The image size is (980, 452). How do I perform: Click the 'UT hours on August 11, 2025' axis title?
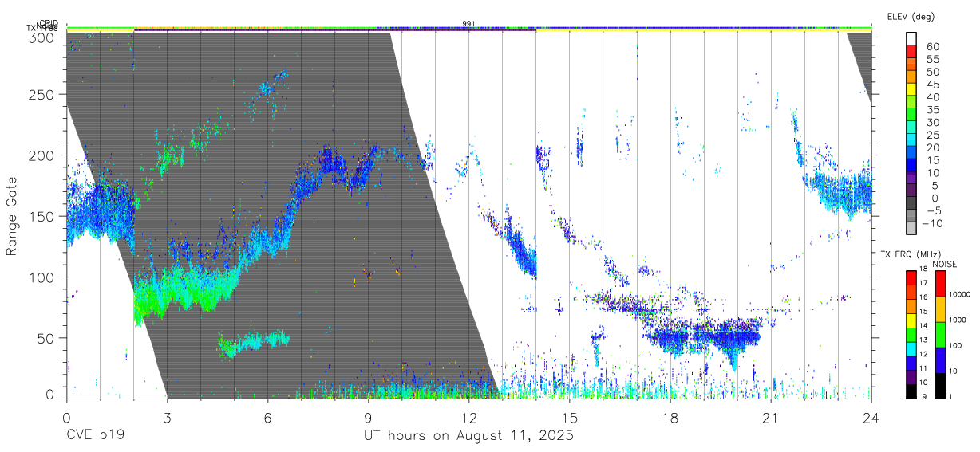(469, 436)
